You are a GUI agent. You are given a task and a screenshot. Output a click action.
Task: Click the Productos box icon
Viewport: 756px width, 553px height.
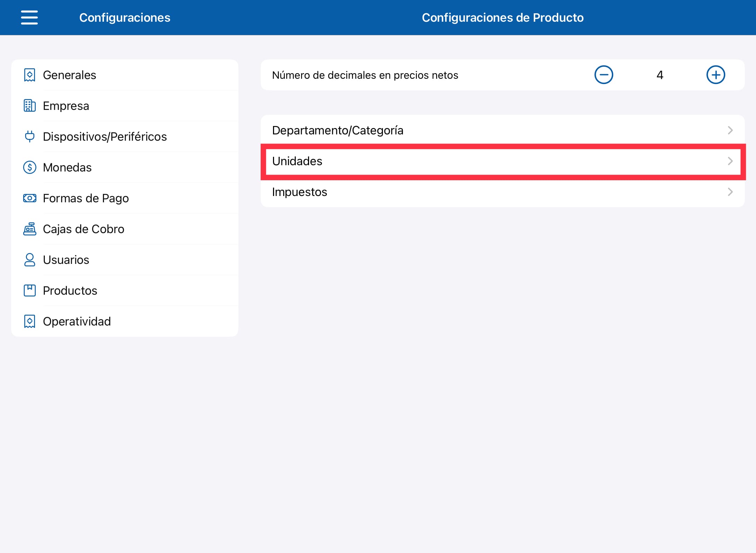pyautogui.click(x=30, y=290)
